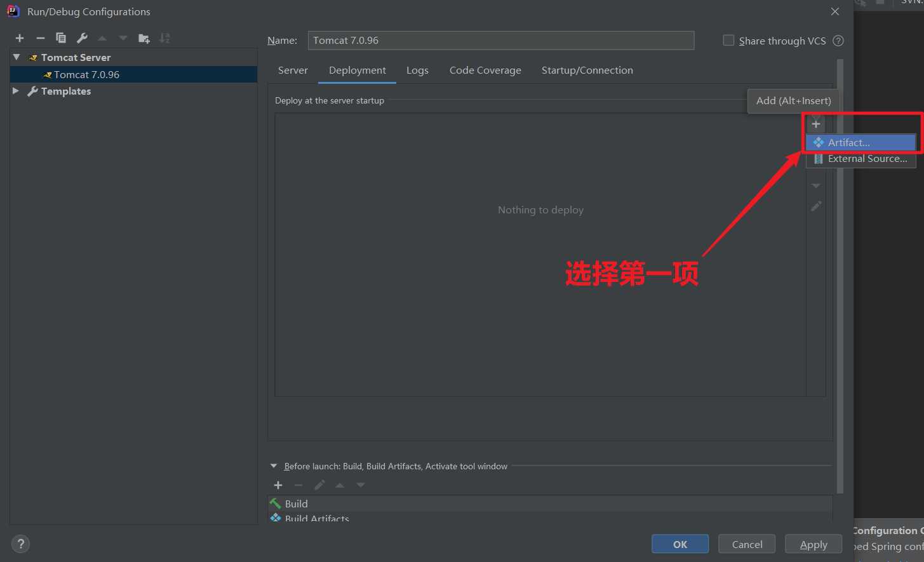Click the Cancel button

coord(747,544)
